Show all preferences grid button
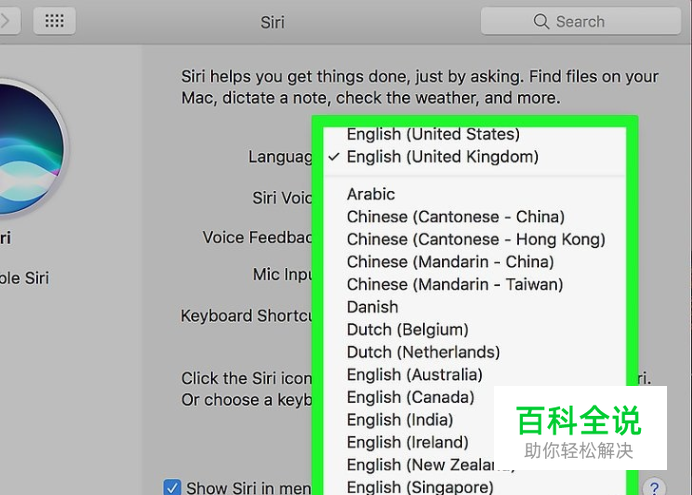This screenshot has height=495, width=692. pyautogui.click(x=54, y=21)
